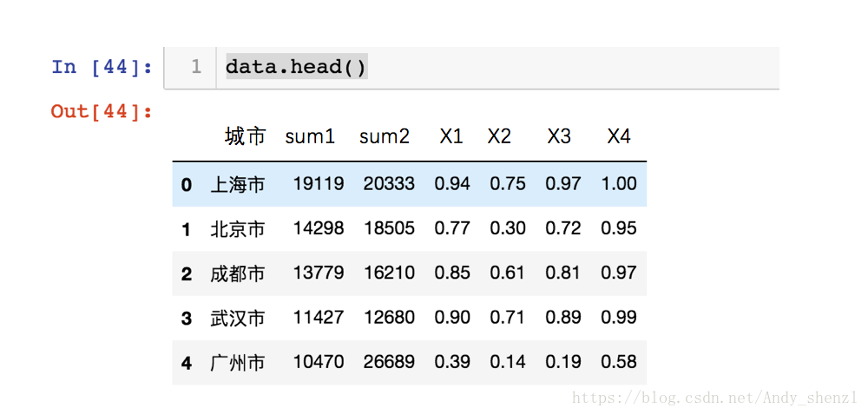The height and width of the screenshot is (415, 868).
Task: Select the 成都市 cell
Action: point(238,273)
